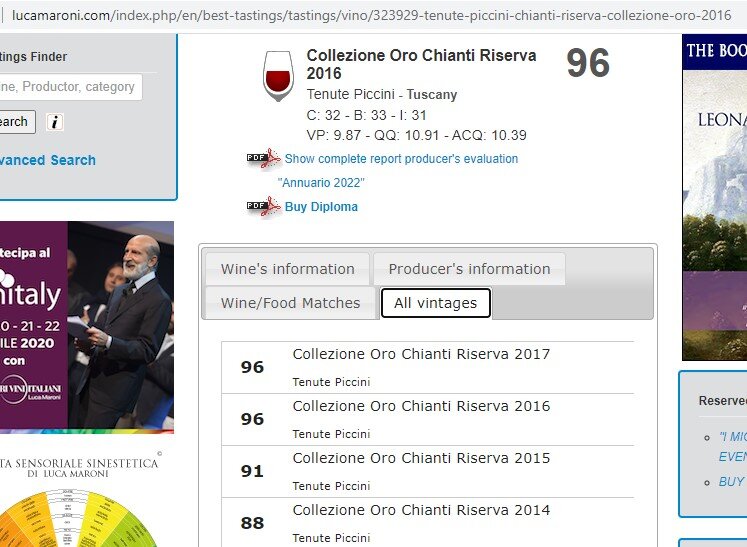Click the Buy Diploma link
The height and width of the screenshot is (547, 747).
pos(321,207)
